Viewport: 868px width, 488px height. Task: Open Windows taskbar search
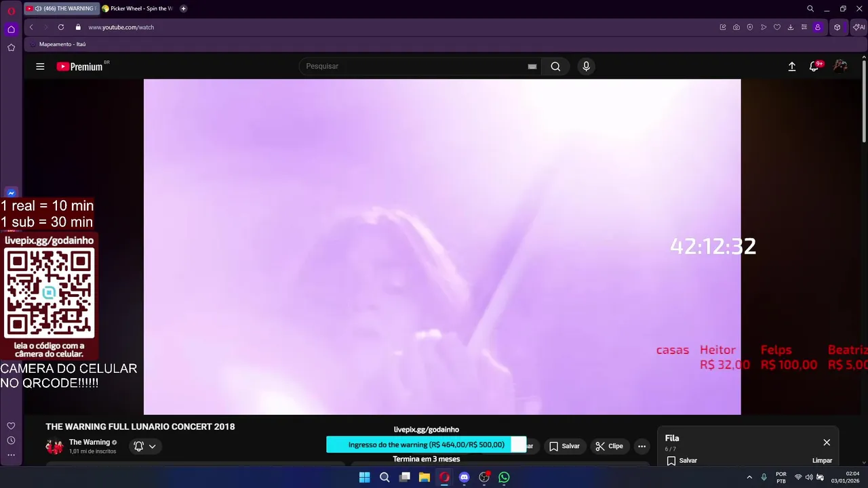tap(384, 477)
